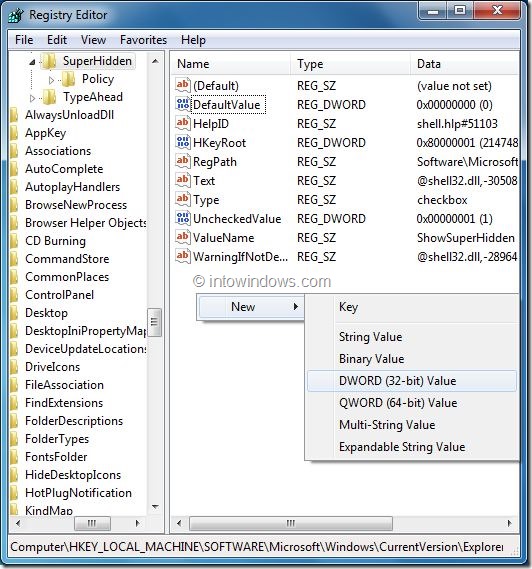The image size is (532, 569).
Task: Click the Registry Editor title bar icon
Action: 17,15
